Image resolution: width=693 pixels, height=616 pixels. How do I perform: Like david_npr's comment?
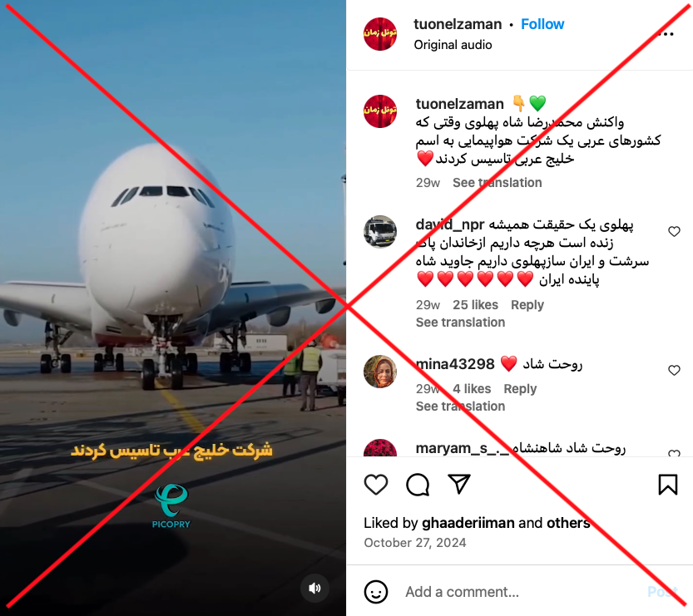click(674, 231)
